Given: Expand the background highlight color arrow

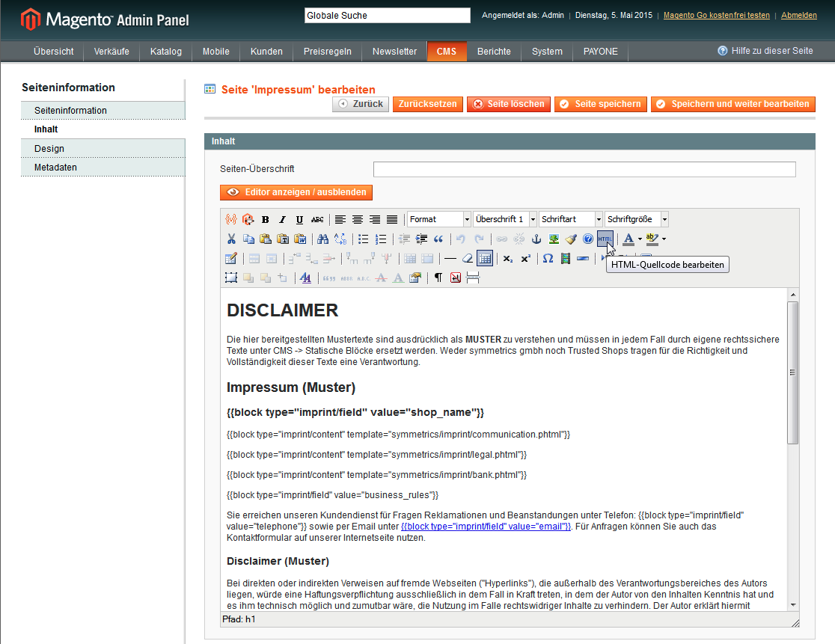Looking at the screenshot, I should 664,239.
